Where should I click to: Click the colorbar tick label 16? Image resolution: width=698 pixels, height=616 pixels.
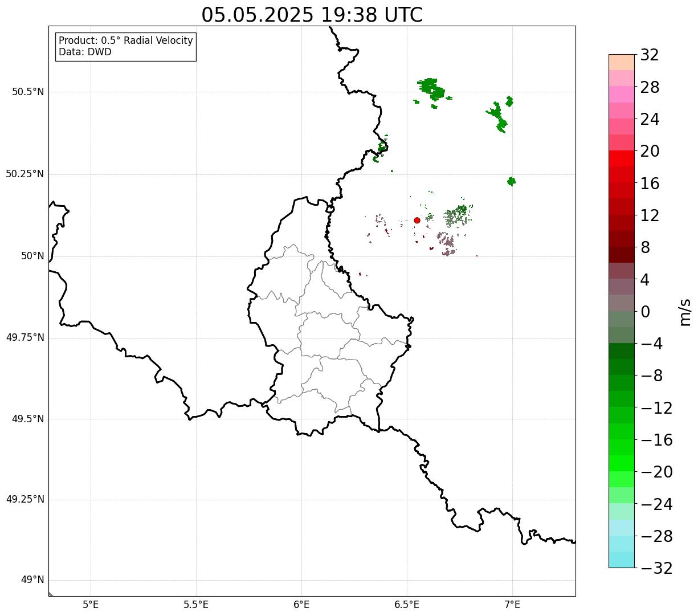pos(650,183)
